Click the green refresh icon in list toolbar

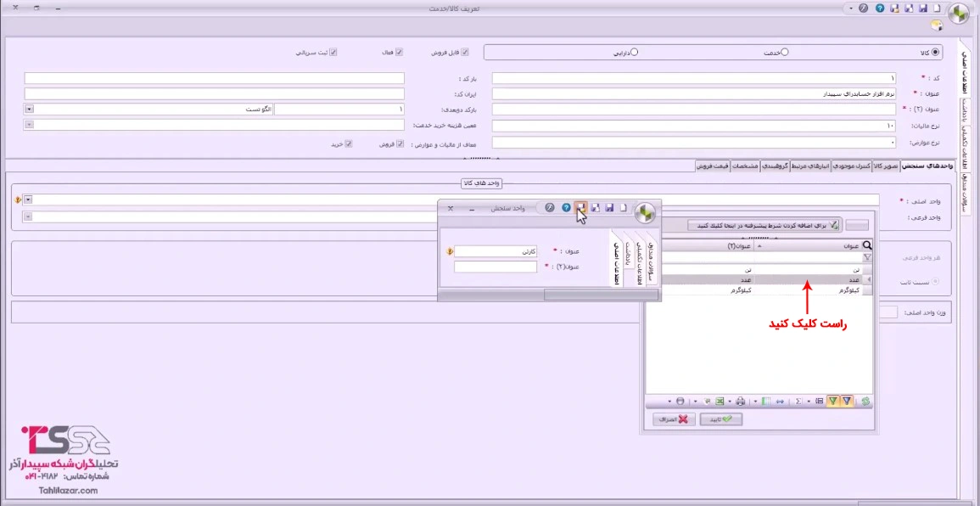pos(865,401)
